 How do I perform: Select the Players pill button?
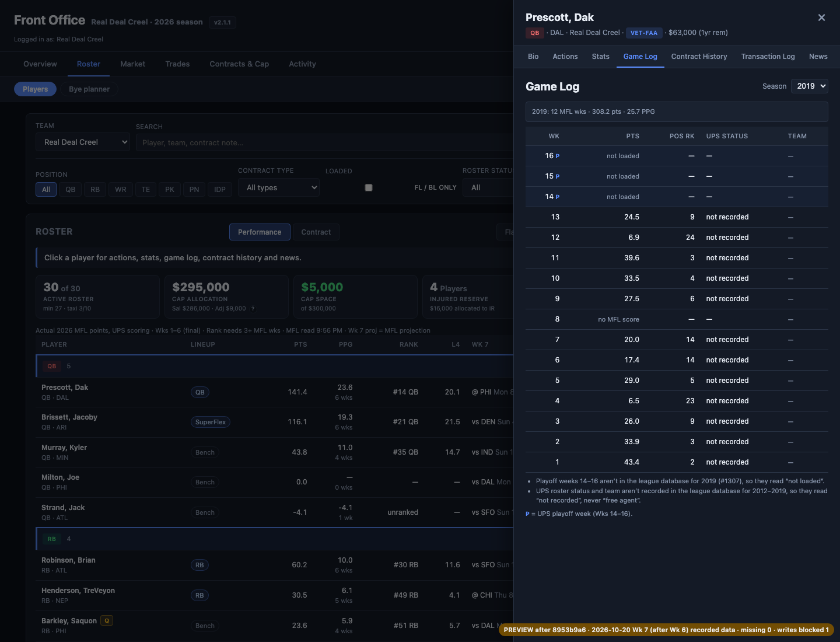35,89
